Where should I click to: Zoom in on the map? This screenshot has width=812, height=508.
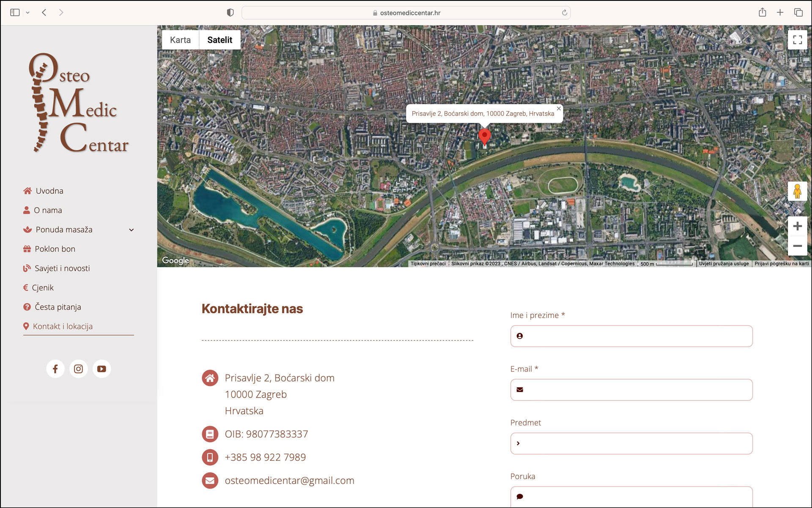point(797,226)
